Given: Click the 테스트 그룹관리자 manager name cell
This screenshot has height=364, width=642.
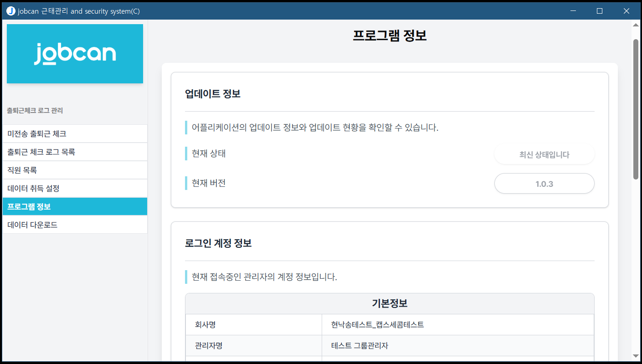Looking at the screenshot, I should (360, 346).
